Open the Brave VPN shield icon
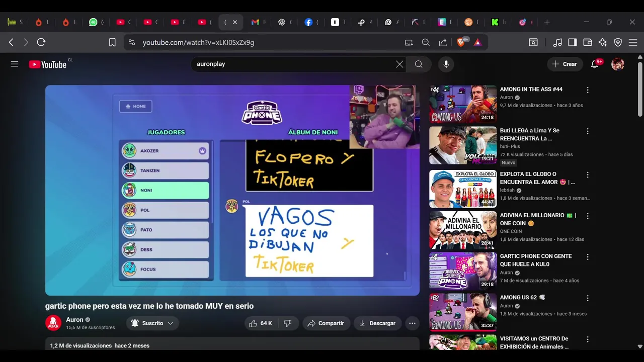The width and height of the screenshot is (644, 362). [x=618, y=43]
